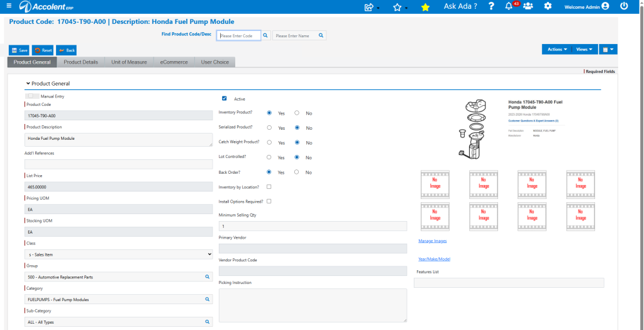Viewport: 644px width, 330px height.
Task: Click search icon beside product code field
Action: 265,36
